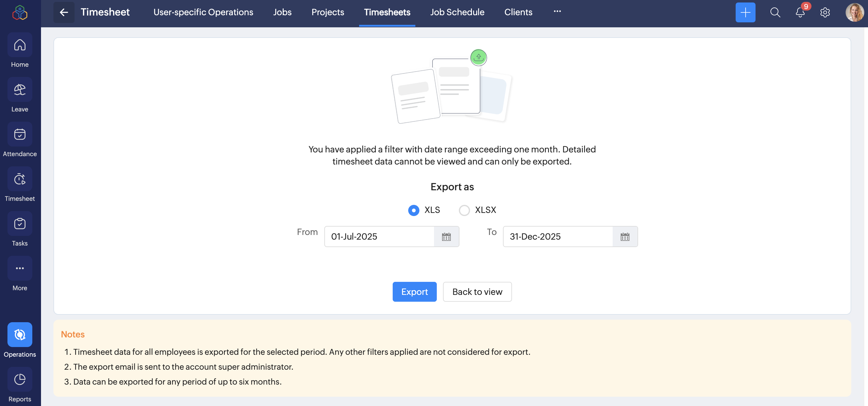Open the To date calendar picker
The width and height of the screenshot is (868, 406).
click(625, 237)
